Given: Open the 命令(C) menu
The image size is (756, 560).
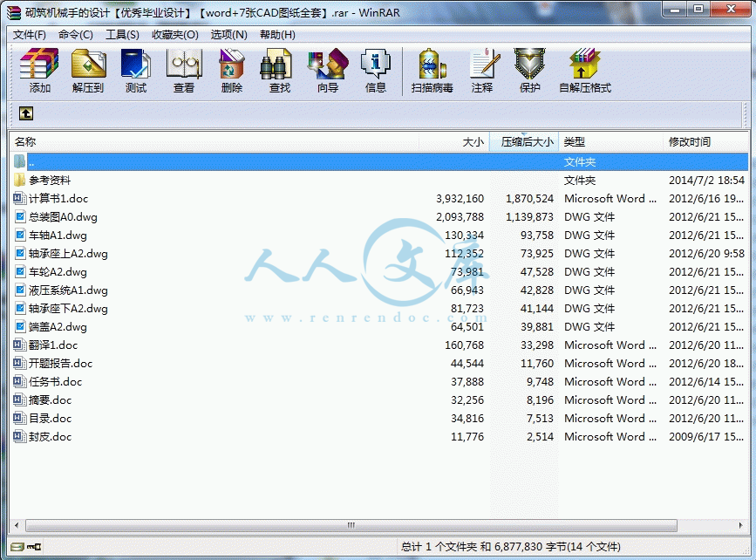Looking at the screenshot, I should 75,35.
